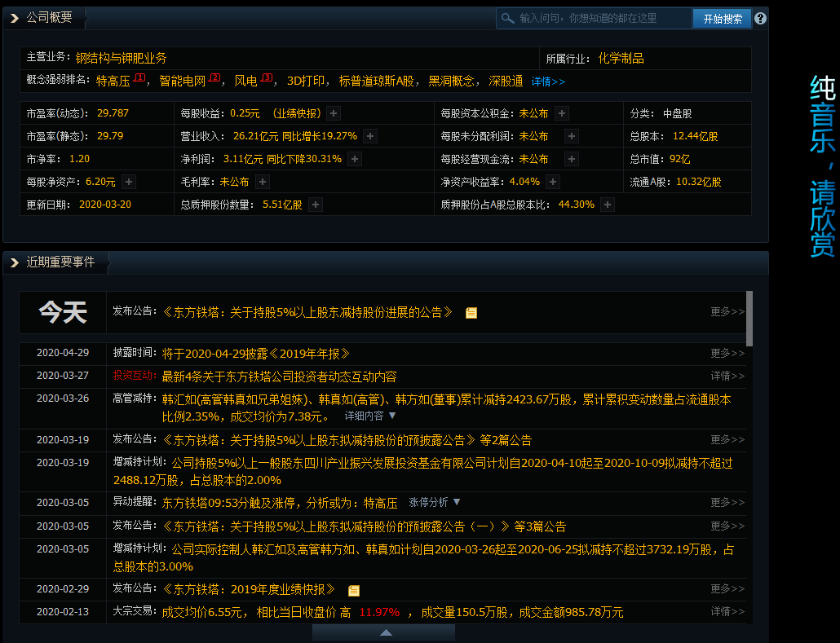Open the 深股通 concept link
Image resolution: width=840 pixels, height=643 pixels.
[x=506, y=81]
